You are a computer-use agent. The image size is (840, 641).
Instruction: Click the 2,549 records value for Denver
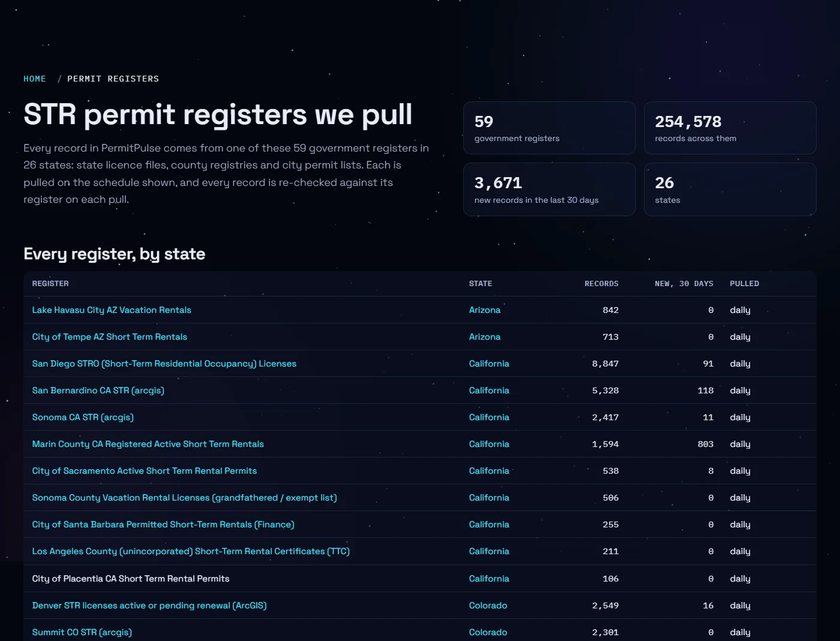point(605,606)
